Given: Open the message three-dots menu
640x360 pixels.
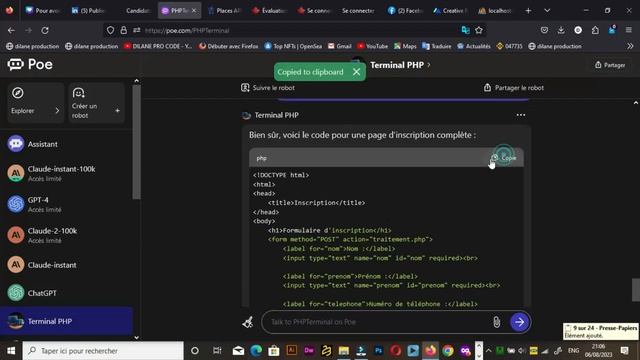Looking at the screenshot, I should tap(521, 115).
